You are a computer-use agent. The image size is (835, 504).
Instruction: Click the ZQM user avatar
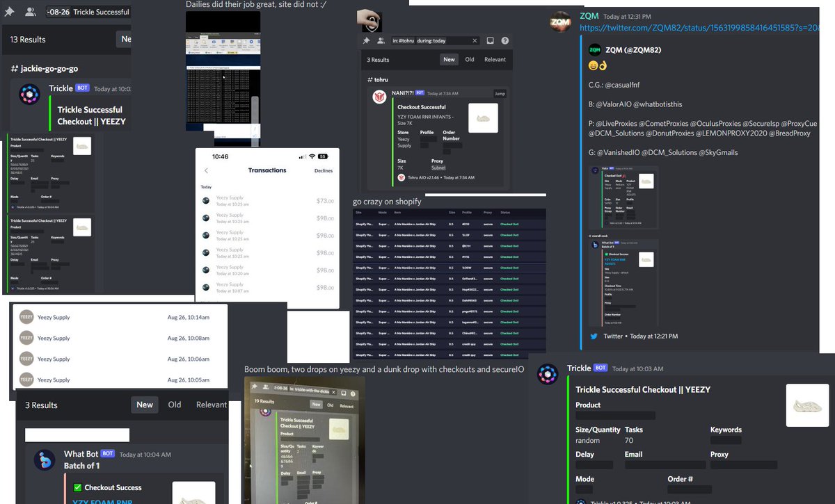pos(561,22)
